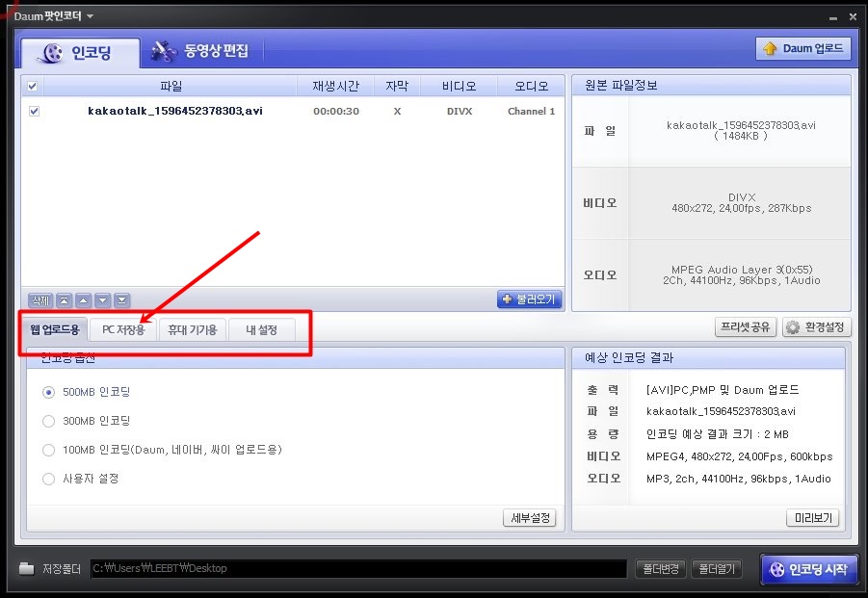This screenshot has width=868, height=598.
Task: Move file up one position icon
Action: pyautogui.click(x=84, y=300)
